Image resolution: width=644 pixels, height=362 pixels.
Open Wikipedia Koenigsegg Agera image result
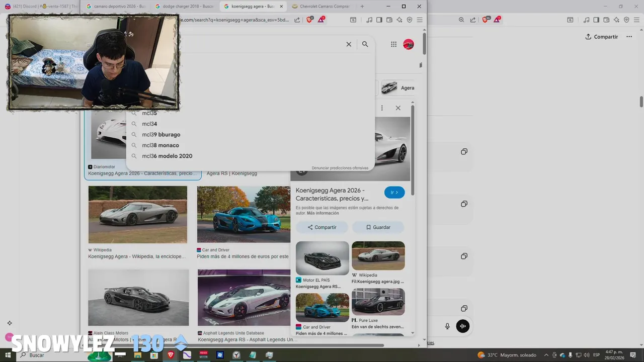point(138,215)
